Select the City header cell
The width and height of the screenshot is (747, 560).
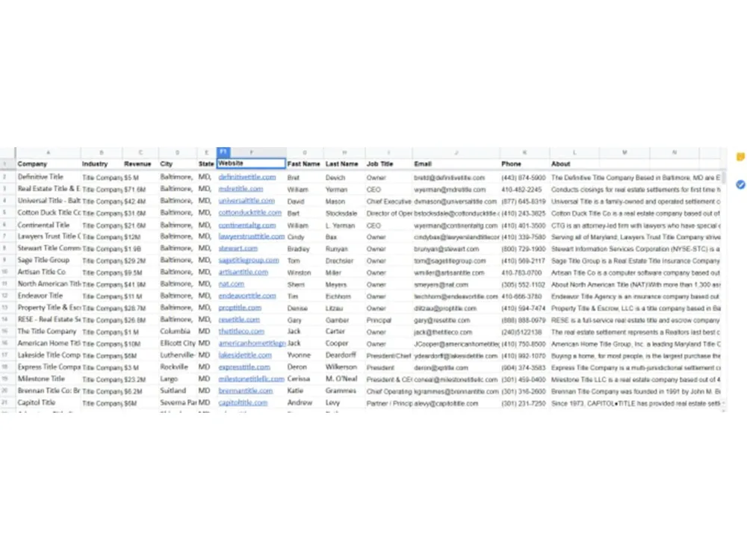tap(178, 164)
